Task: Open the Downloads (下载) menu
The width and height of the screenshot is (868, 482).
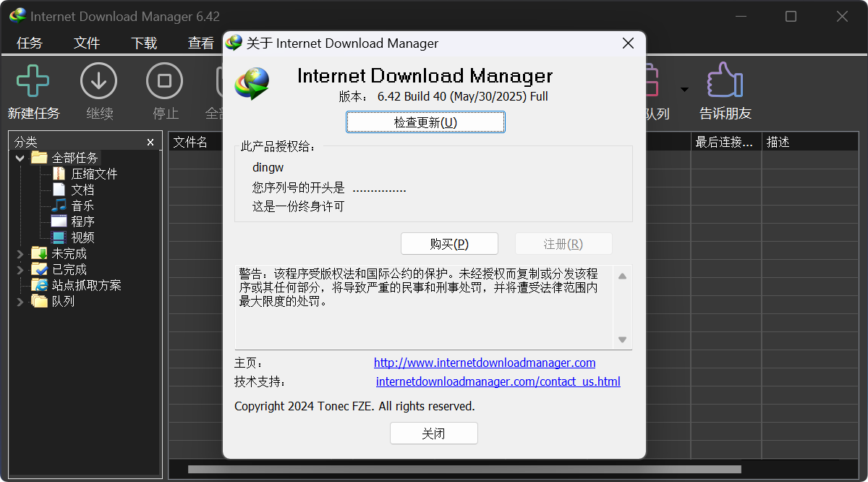Action: coord(144,43)
